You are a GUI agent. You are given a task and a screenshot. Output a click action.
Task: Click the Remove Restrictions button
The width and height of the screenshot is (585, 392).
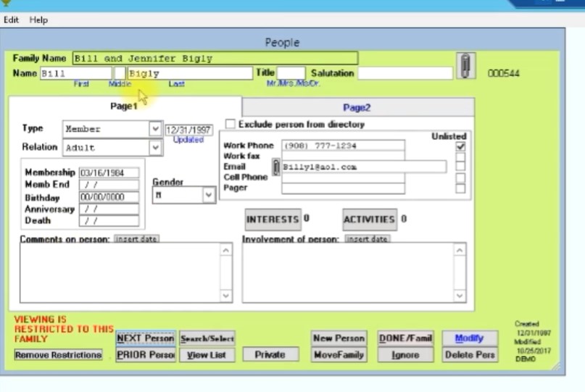[58, 355]
